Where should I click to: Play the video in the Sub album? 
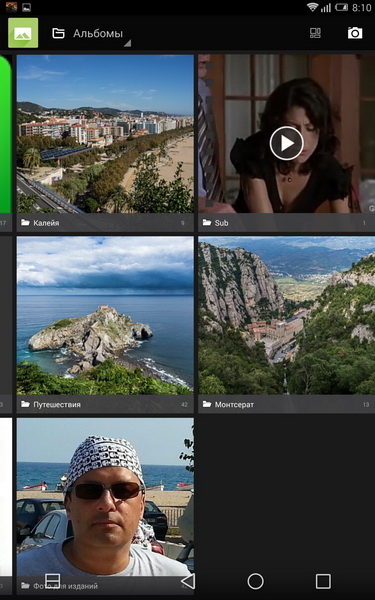(287, 143)
